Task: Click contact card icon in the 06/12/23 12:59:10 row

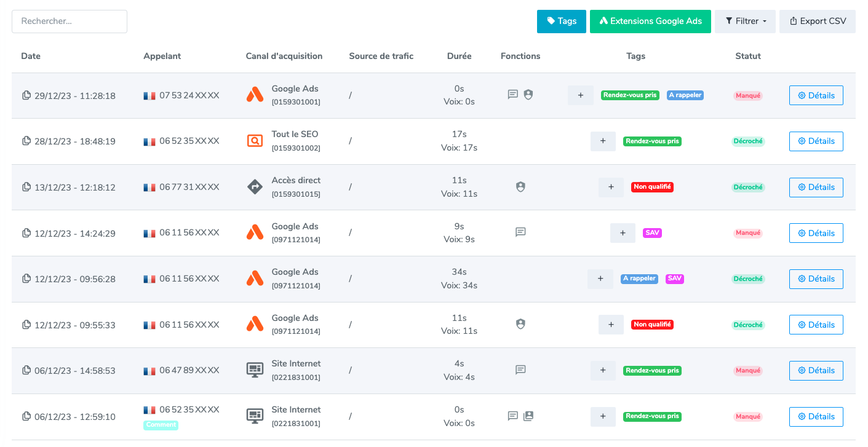Action: pos(528,416)
